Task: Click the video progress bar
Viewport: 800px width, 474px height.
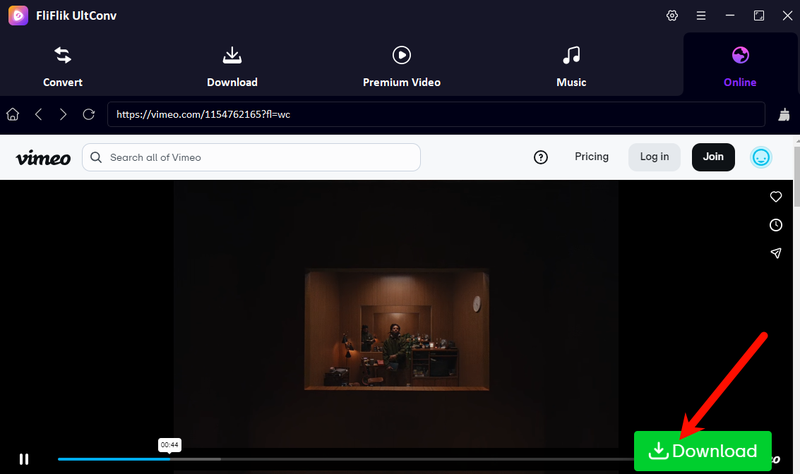Action: click(345, 459)
